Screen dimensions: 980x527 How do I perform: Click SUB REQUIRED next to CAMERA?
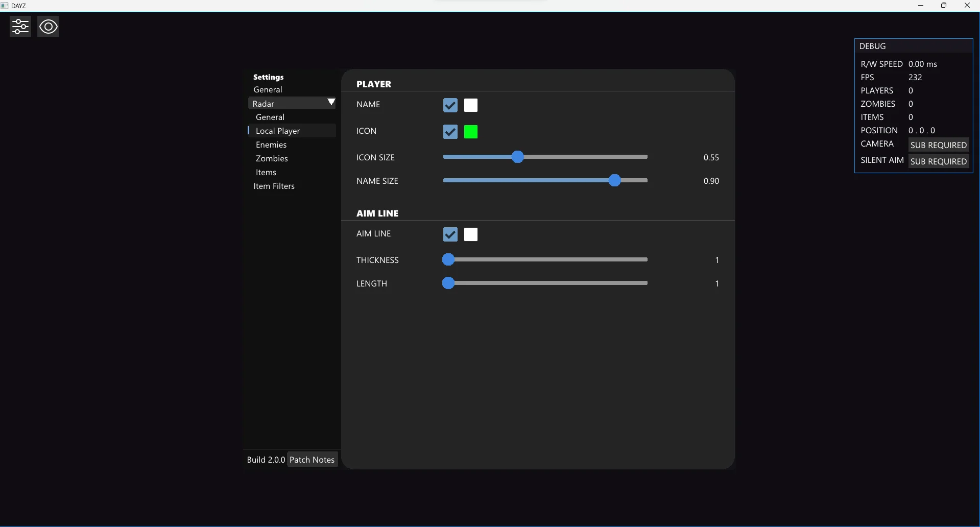click(938, 145)
